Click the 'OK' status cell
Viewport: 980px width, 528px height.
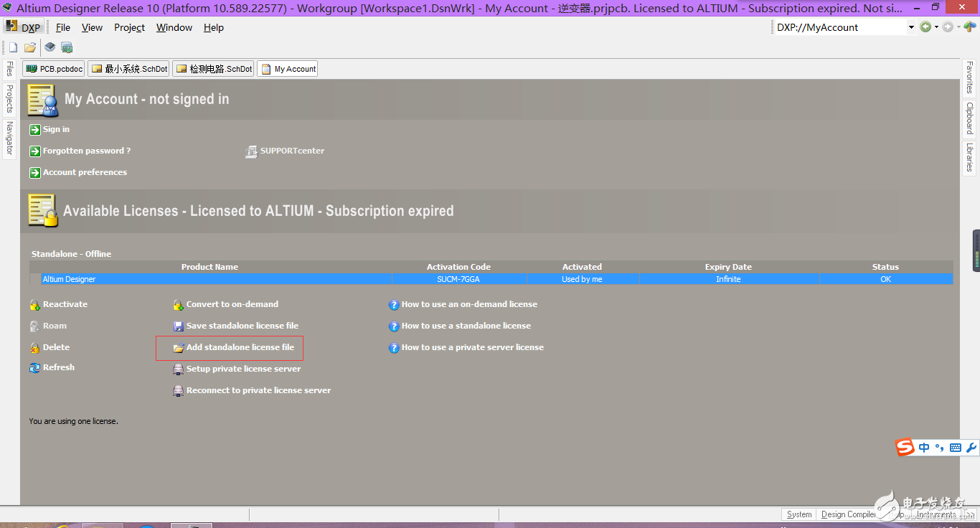pyautogui.click(x=885, y=279)
